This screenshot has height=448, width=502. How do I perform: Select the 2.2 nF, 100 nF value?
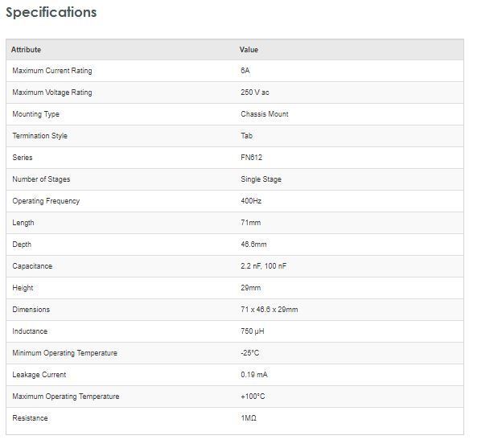click(x=263, y=266)
